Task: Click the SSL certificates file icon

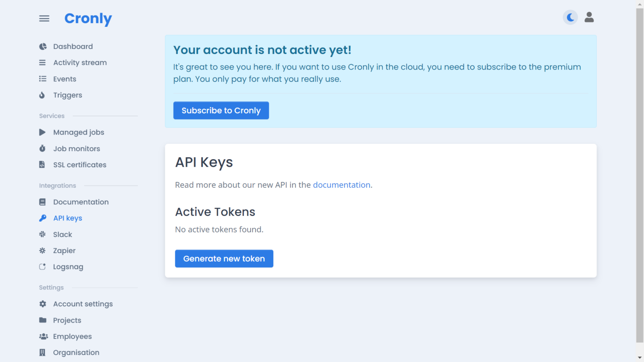Action: pyautogui.click(x=42, y=165)
